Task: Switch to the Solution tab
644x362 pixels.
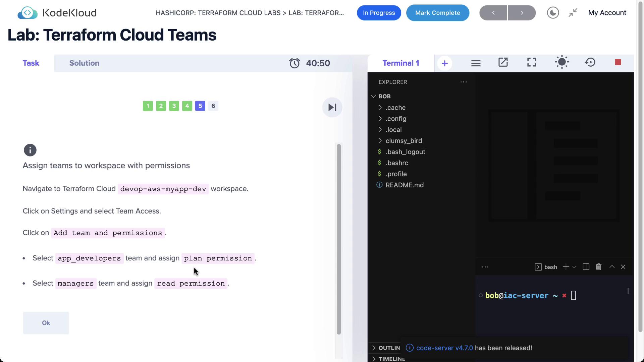Action: pyautogui.click(x=84, y=63)
